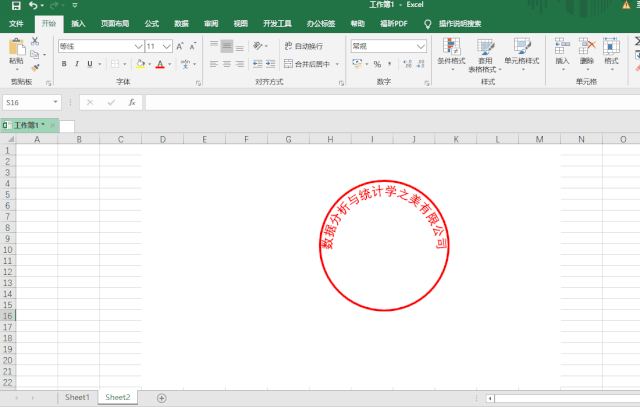
Task: Save the workbook with the floppy icon
Action: (16, 5)
